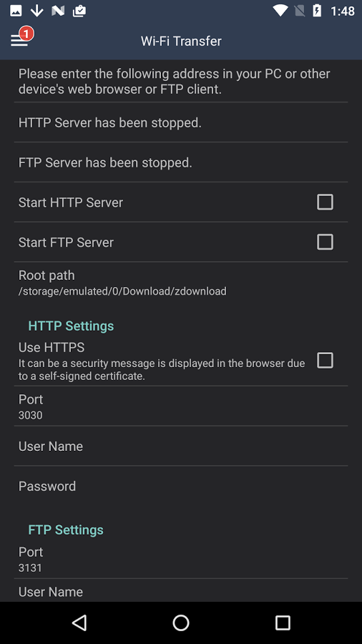Tap the download arrow status icon
Viewport: 362px width, 644px height.
click(x=37, y=11)
